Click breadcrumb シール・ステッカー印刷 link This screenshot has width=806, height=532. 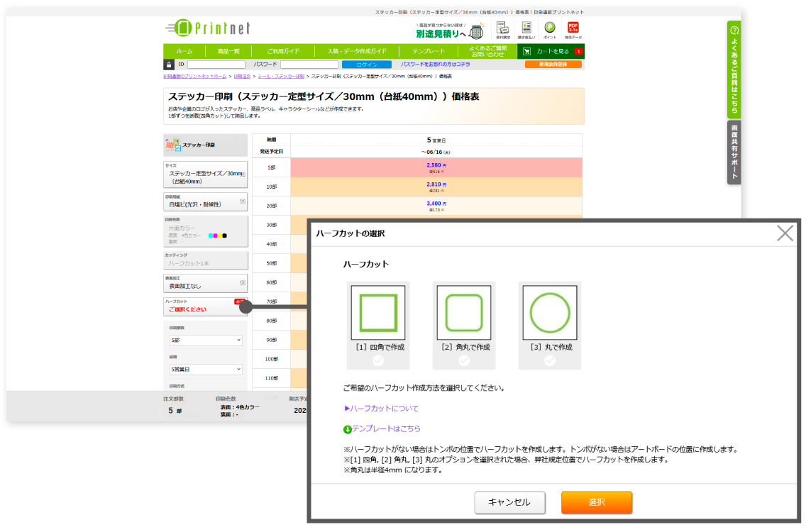click(281, 77)
